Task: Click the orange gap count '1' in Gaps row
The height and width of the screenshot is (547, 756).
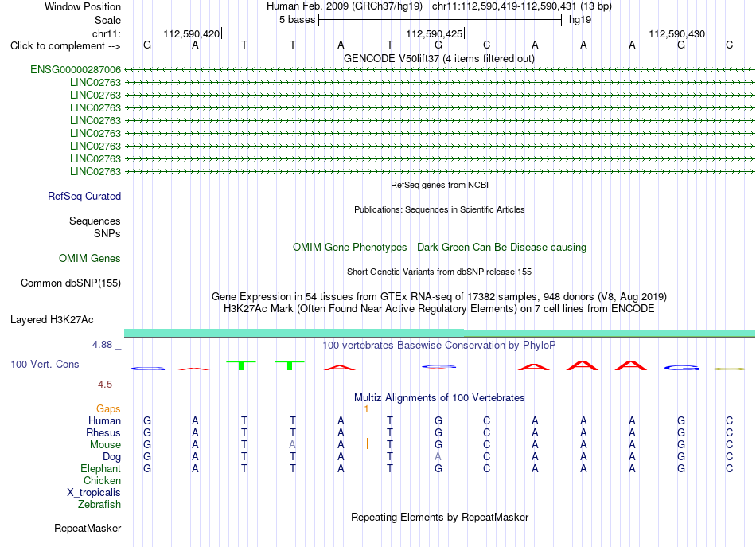Action: click(x=366, y=409)
